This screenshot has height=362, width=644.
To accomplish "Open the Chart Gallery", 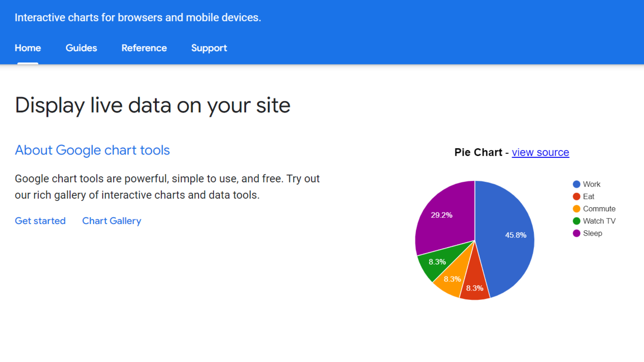I will [111, 221].
